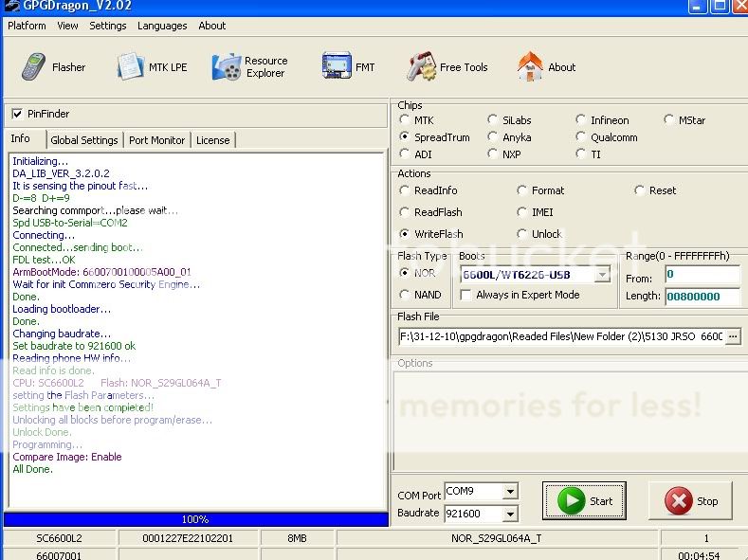Click the COM9 port value field

(x=474, y=491)
